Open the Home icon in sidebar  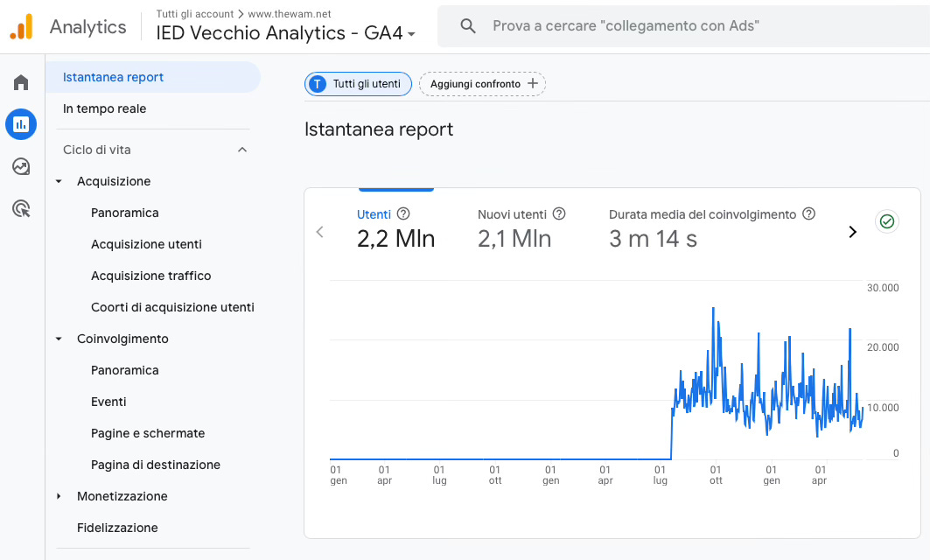coord(21,82)
